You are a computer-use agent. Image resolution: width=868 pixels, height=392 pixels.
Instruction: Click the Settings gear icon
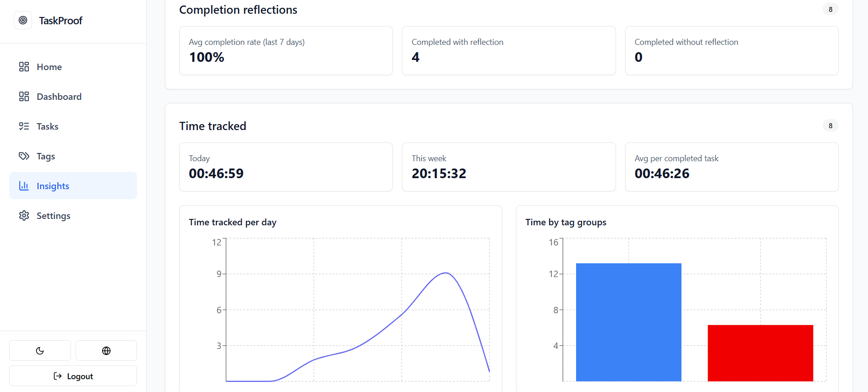point(24,215)
